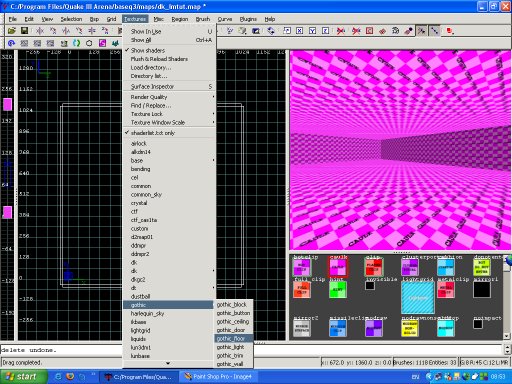
Task: Expand Render Quality submenu
Action: click(x=169, y=97)
